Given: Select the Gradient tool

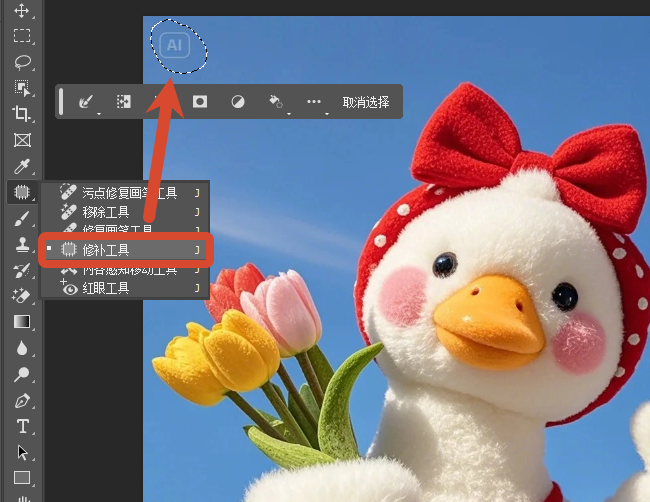Looking at the screenshot, I should click(x=22, y=322).
